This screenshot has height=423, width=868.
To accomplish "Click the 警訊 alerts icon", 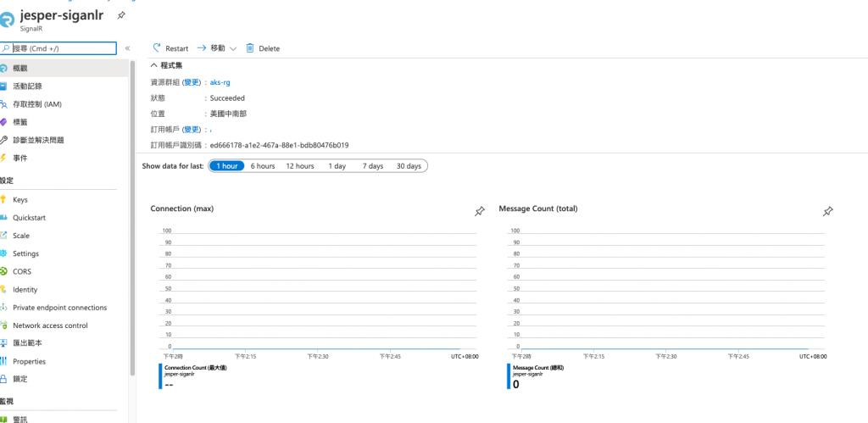I will click(x=4, y=420).
